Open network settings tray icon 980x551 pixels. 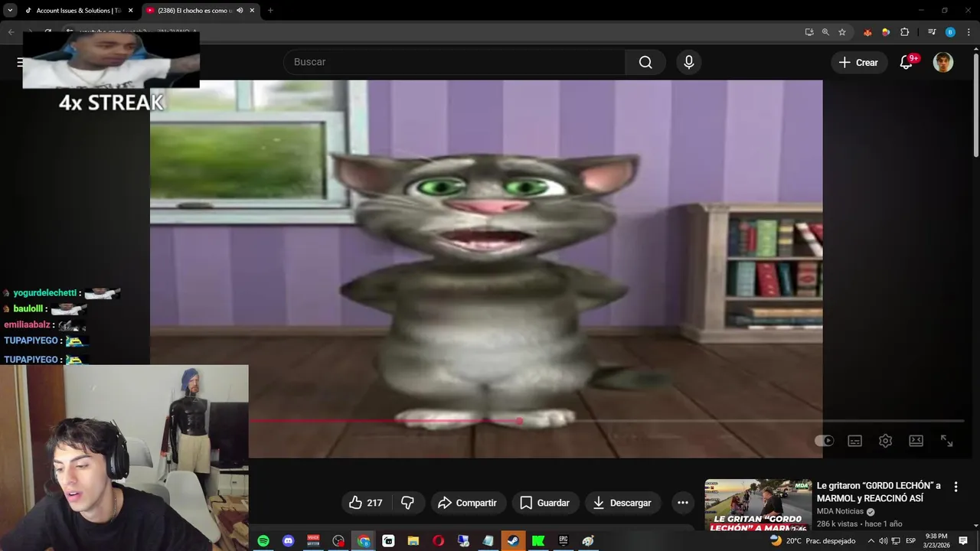(896, 541)
